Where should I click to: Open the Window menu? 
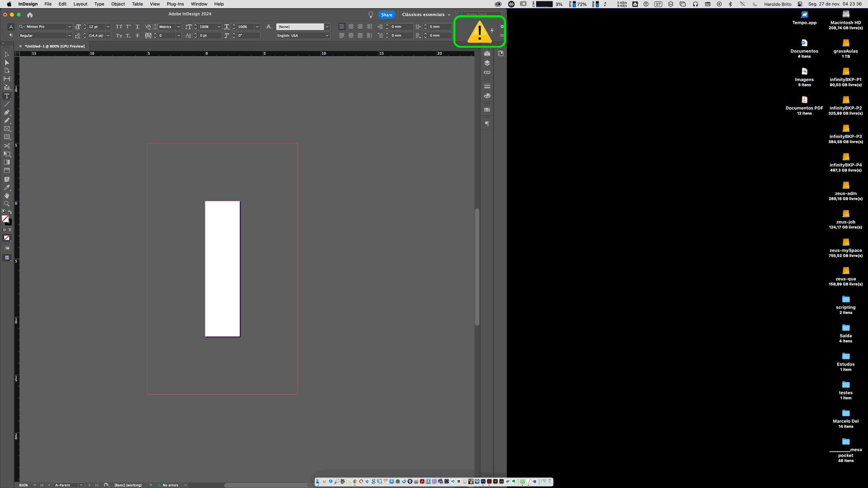pyautogui.click(x=199, y=4)
